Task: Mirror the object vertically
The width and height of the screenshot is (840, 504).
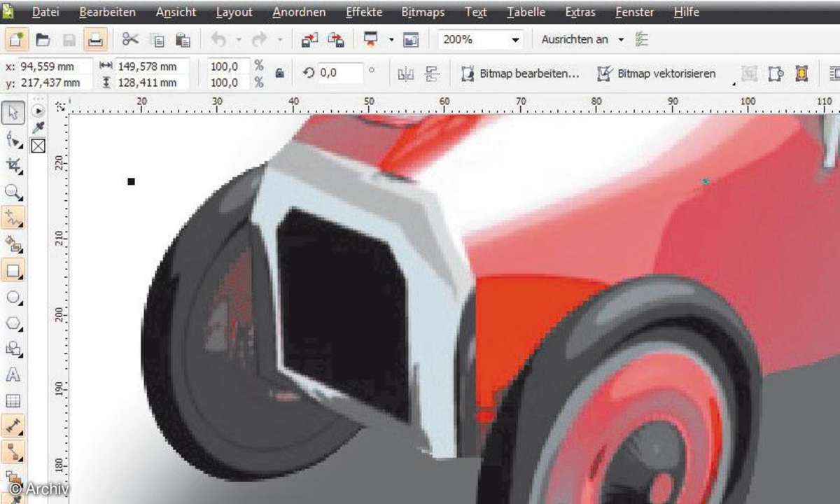Action: click(x=433, y=73)
